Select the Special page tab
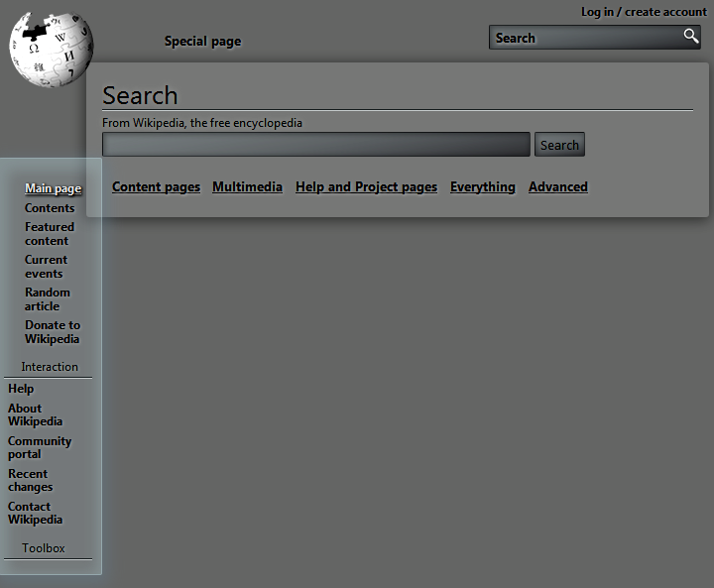Screen dimensions: 714x588 tap(202, 42)
